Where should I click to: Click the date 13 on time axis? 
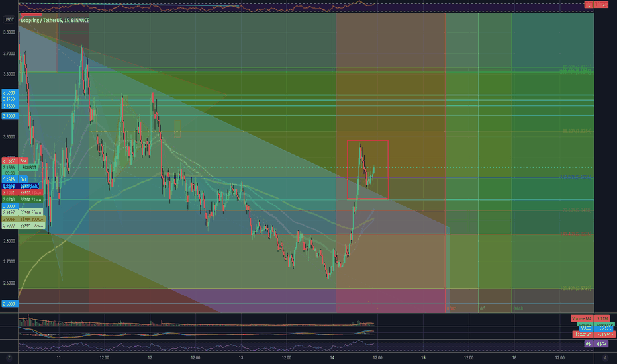(241, 357)
